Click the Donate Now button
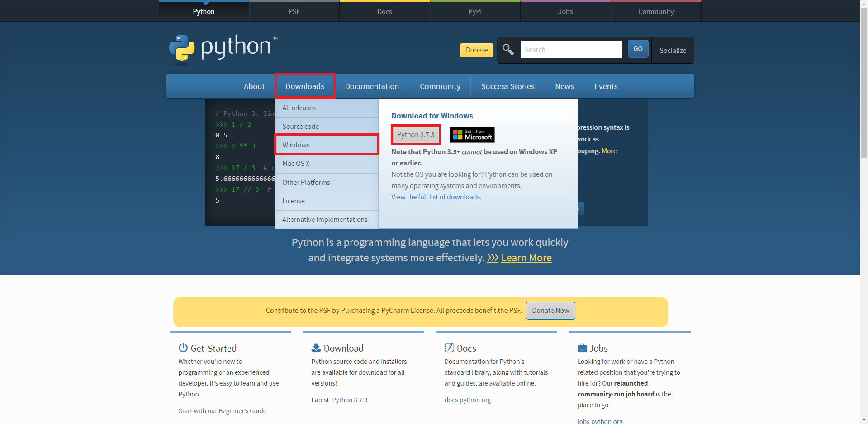This screenshot has height=424, width=868. coord(550,311)
